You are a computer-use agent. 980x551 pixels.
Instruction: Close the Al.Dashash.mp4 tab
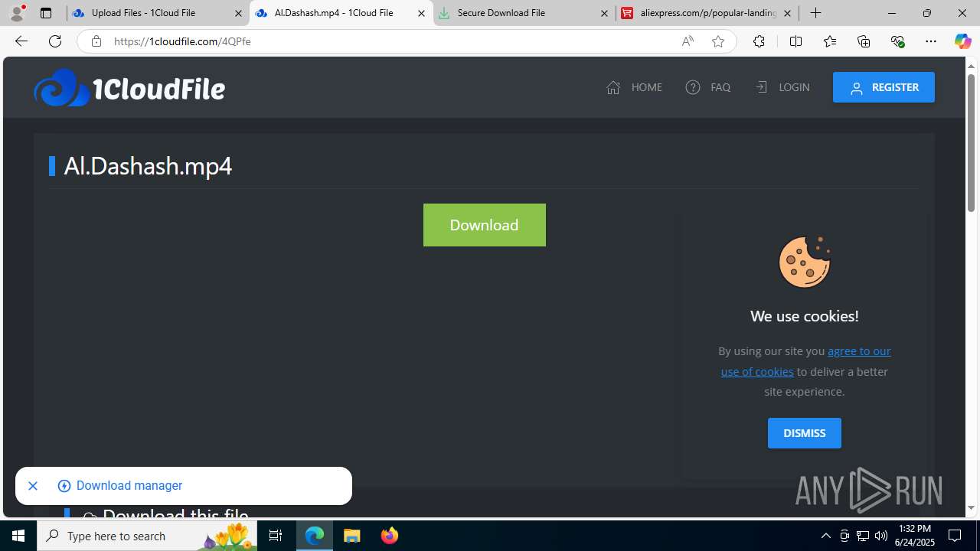[x=421, y=13]
